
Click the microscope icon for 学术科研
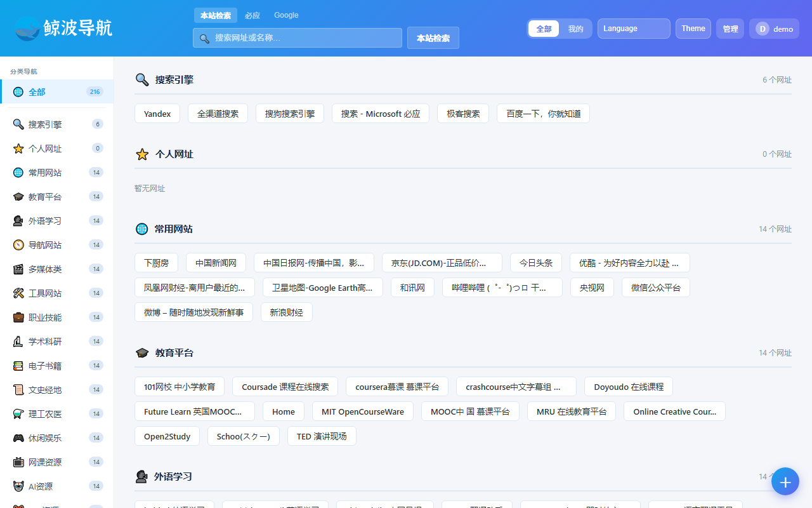pyautogui.click(x=18, y=342)
